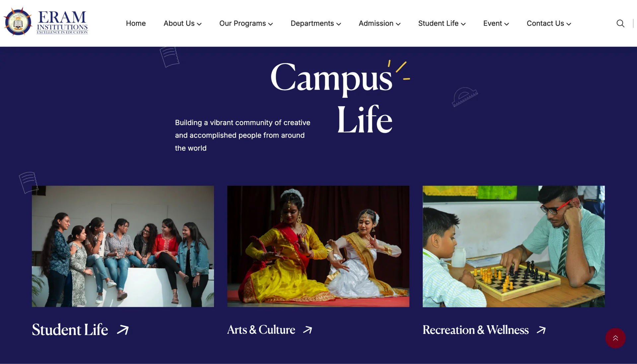Expand the Contact Us menu

pyautogui.click(x=549, y=24)
